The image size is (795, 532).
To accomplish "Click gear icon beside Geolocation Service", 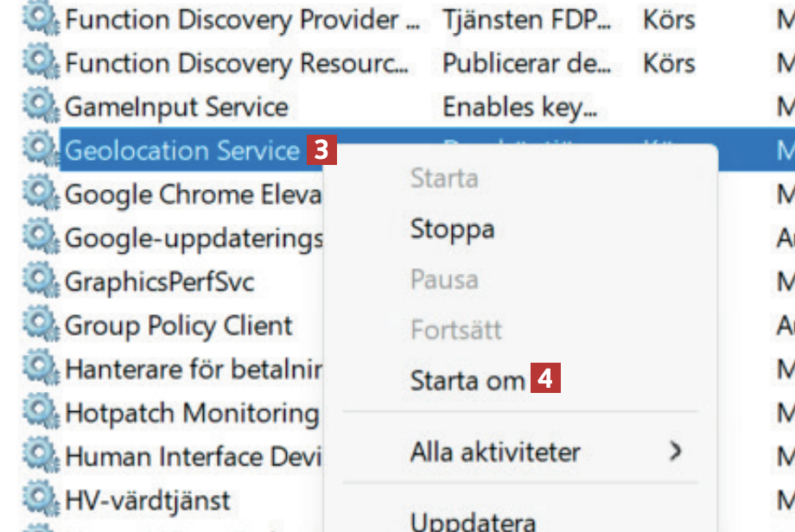I will coord(38,150).
